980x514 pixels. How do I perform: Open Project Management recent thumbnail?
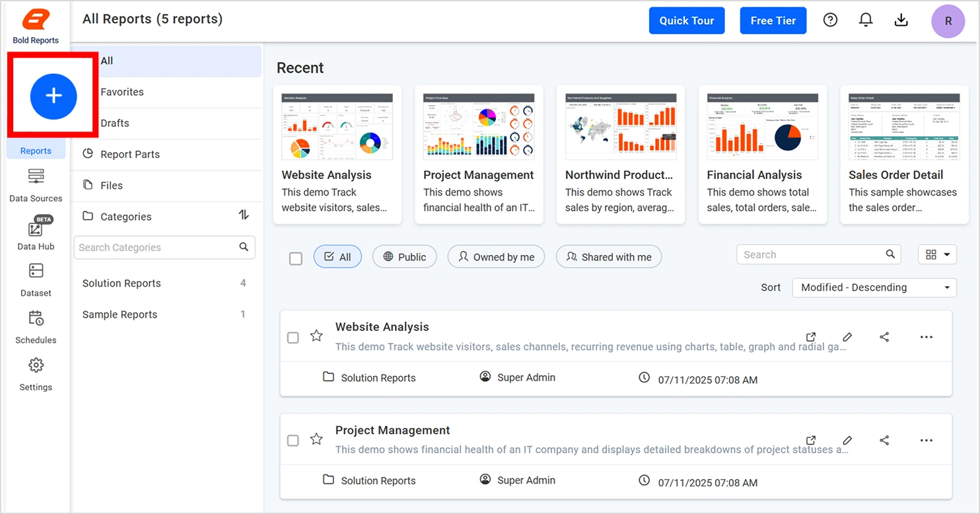pos(479,126)
